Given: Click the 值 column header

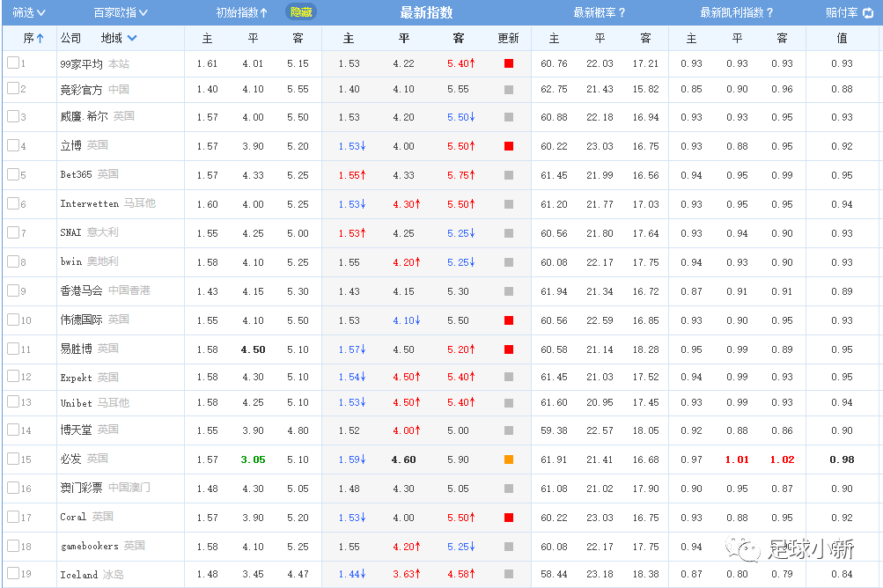Looking at the screenshot, I should tap(842, 39).
